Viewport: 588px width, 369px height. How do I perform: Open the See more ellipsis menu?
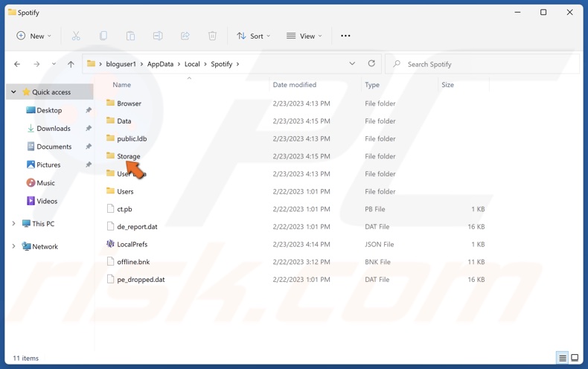(345, 36)
